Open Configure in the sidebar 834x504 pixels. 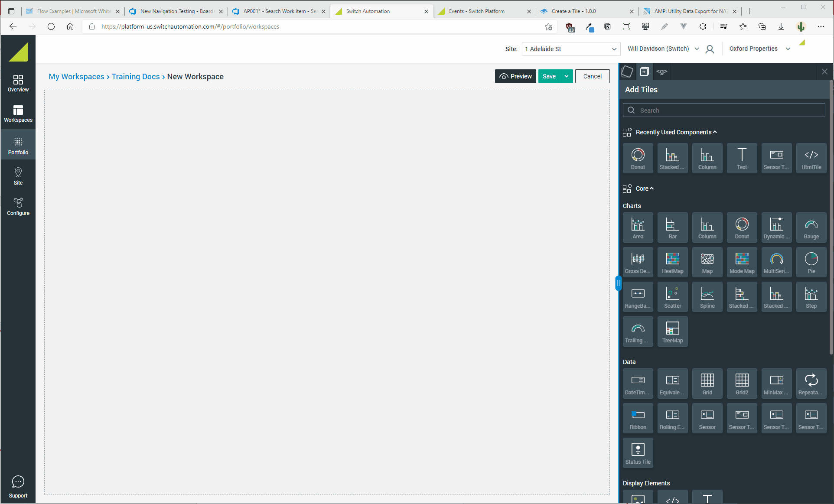pos(18,207)
